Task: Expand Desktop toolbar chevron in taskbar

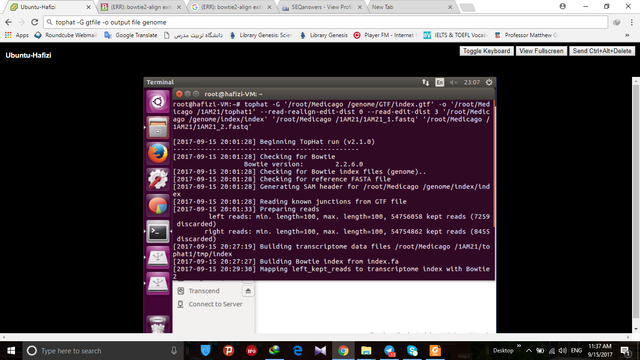Action: tap(519, 346)
